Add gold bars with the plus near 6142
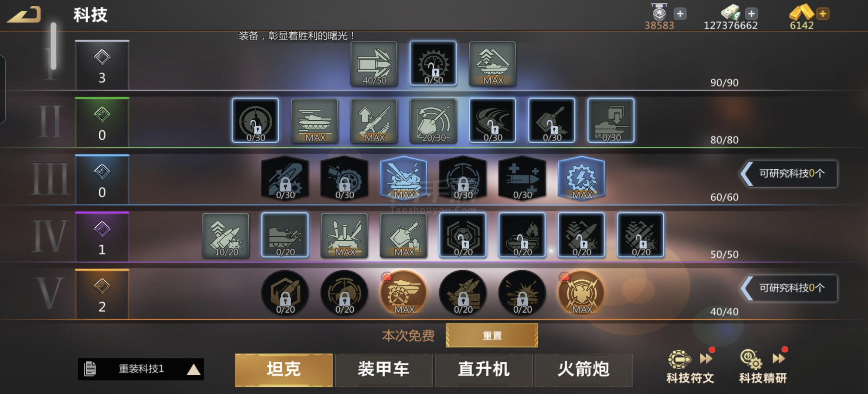Screen dimensions: 868x394 tap(823, 14)
